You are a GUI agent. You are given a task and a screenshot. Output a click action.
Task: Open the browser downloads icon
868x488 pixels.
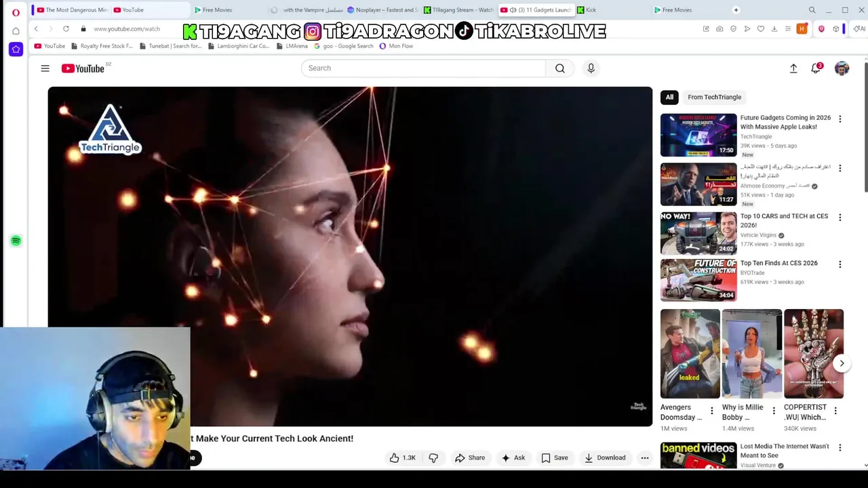click(774, 28)
